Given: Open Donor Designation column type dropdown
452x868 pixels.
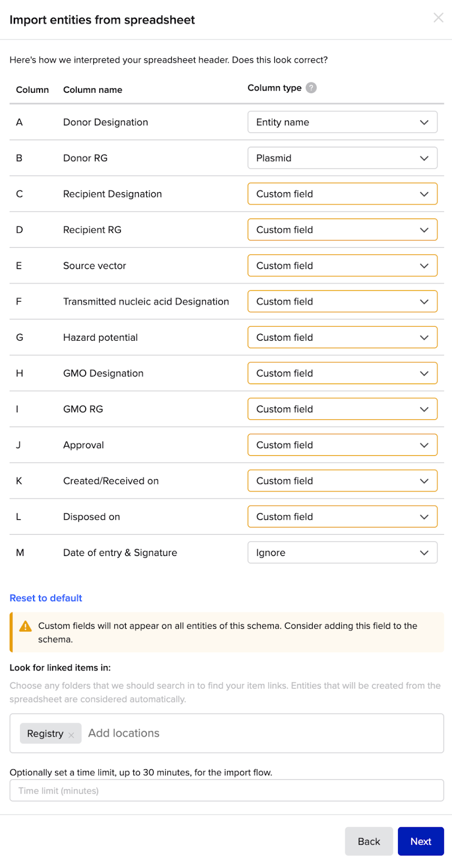Looking at the screenshot, I should pos(342,122).
